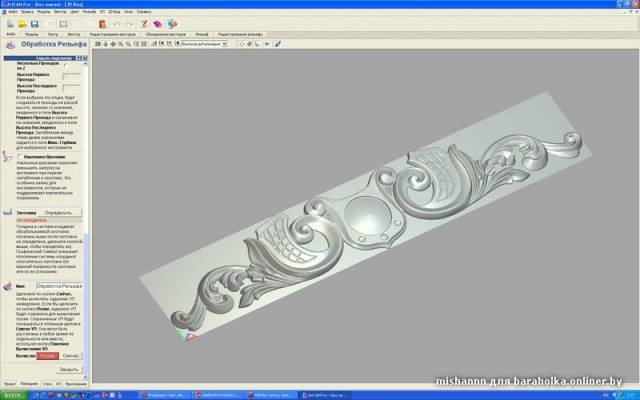Click the rectangle frame icon in toolbar
Screen dimensions: 640x400
63,24
